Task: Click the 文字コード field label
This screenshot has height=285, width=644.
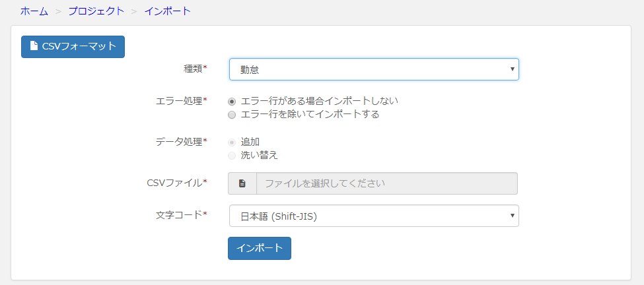Action: pos(182,214)
